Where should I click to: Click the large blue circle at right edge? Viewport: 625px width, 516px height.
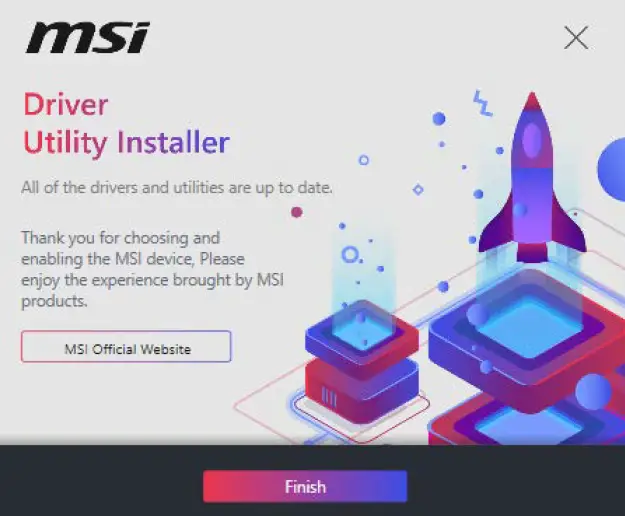pyautogui.click(x=612, y=169)
